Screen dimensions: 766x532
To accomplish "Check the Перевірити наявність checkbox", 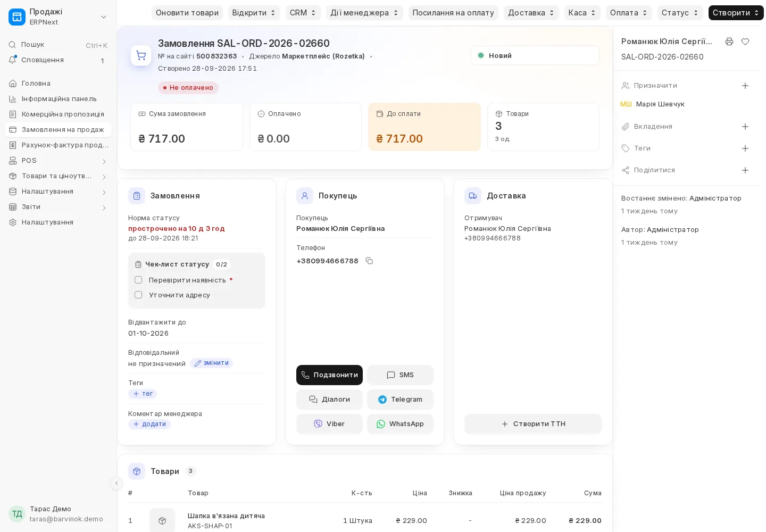I will [138, 280].
